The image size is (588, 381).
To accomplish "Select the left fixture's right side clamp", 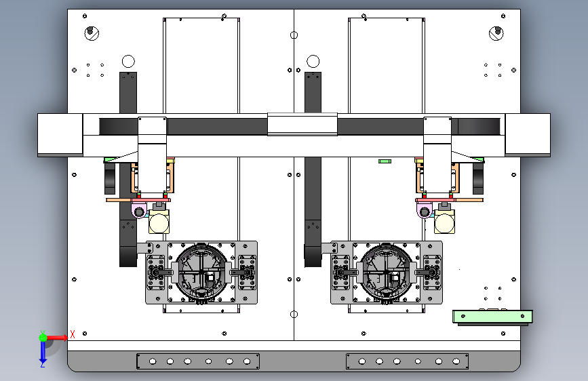I will pyautogui.click(x=246, y=273).
